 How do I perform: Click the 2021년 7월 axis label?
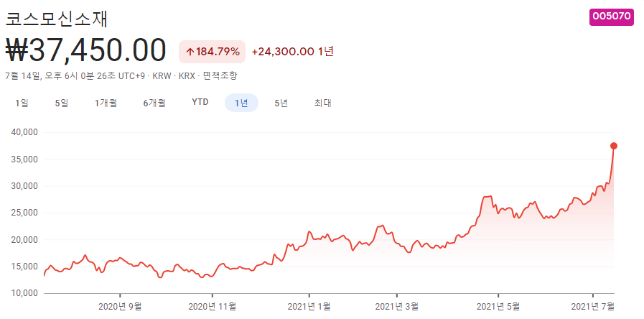tap(592, 306)
